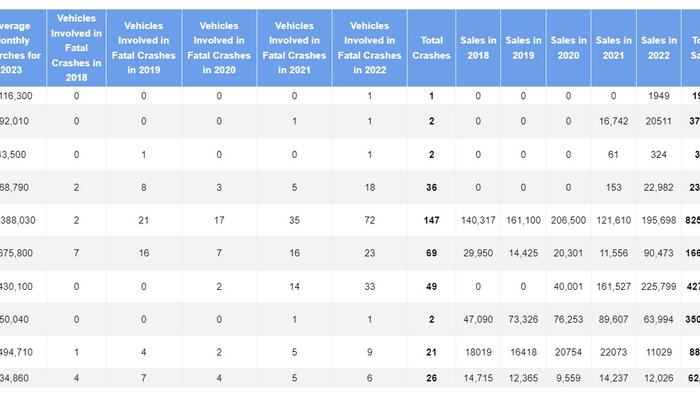Select the total crashes value 26
Screen dimensions: 700x394
[431, 378]
